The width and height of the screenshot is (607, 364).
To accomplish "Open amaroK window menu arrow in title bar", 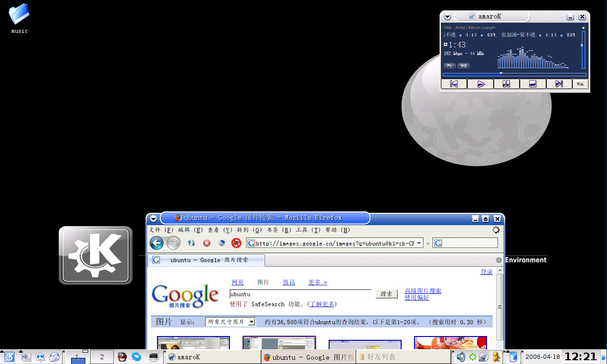I will pyautogui.click(x=447, y=17).
